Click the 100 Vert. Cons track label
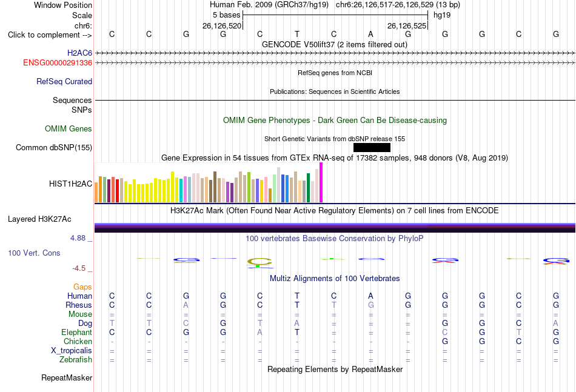 tap(34, 253)
